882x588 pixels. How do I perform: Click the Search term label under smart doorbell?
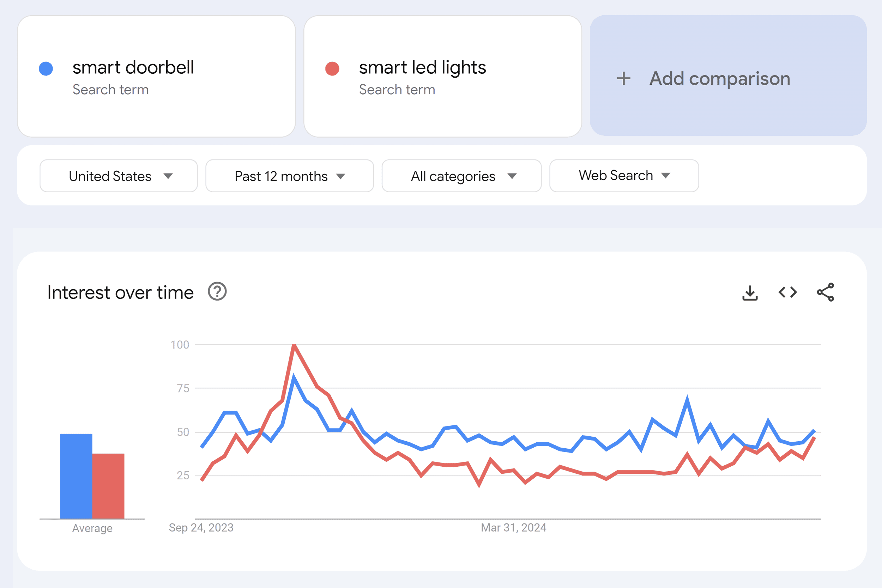(x=111, y=90)
